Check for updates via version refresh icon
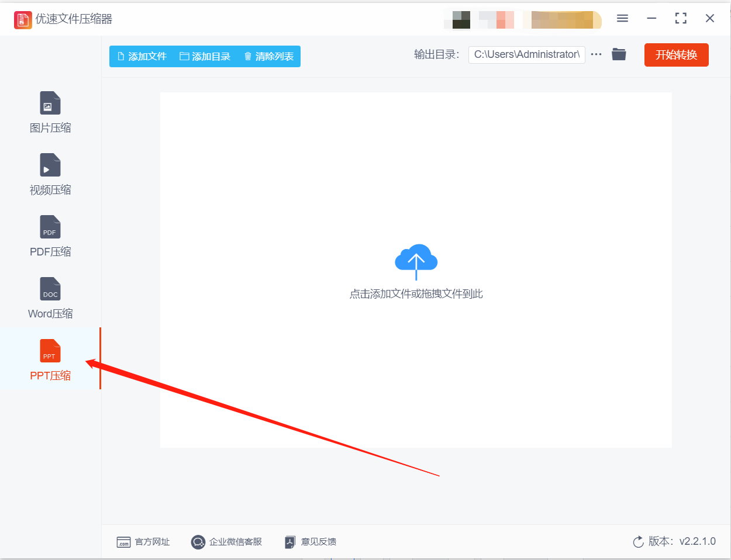This screenshot has height=560, width=731. coord(638,542)
